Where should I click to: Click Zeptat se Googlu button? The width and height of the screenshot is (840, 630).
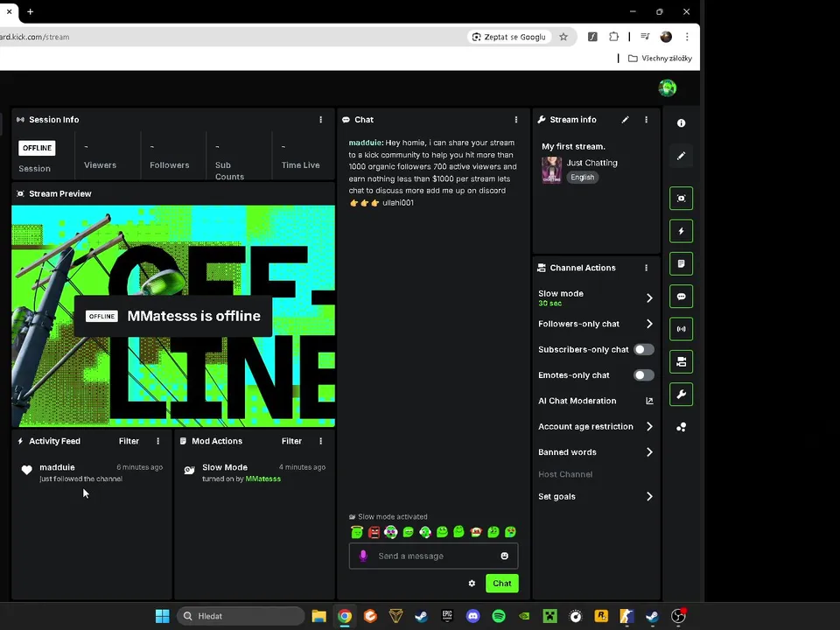click(x=509, y=37)
